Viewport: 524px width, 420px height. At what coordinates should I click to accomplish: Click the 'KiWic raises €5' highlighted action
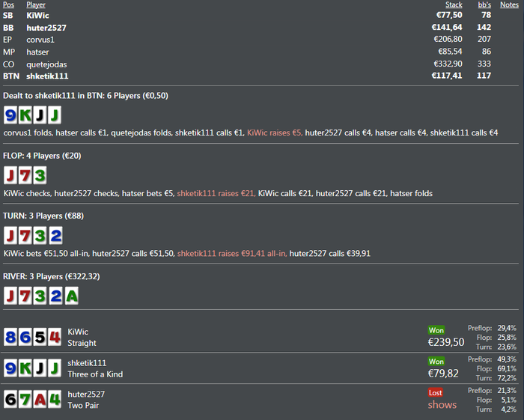coord(275,133)
